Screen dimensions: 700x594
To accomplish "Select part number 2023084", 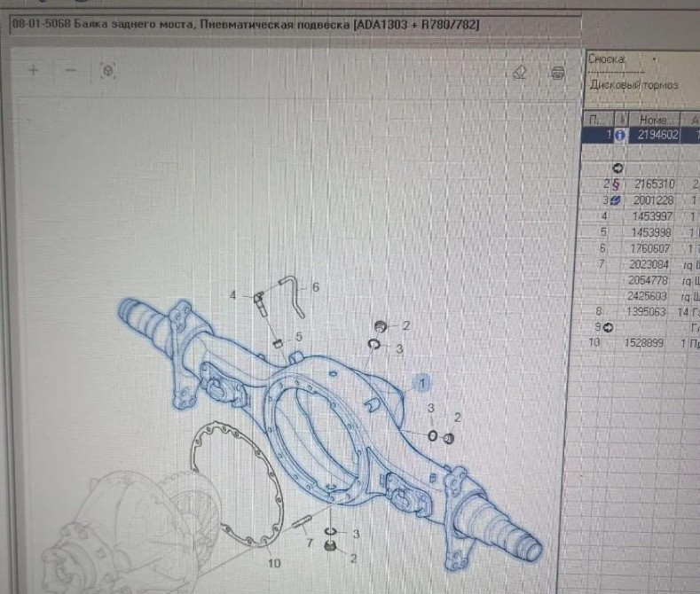I will 649,264.
